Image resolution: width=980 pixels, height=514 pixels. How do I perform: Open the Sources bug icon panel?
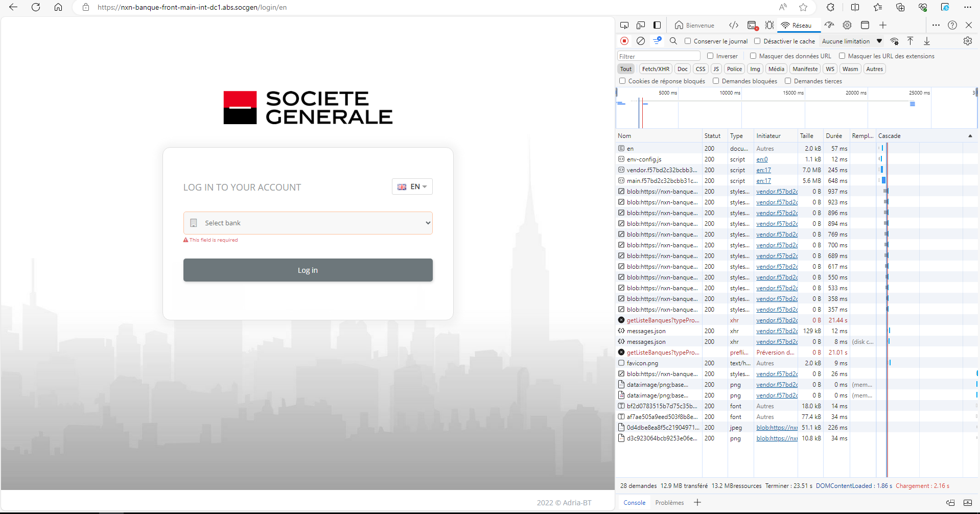coord(769,25)
